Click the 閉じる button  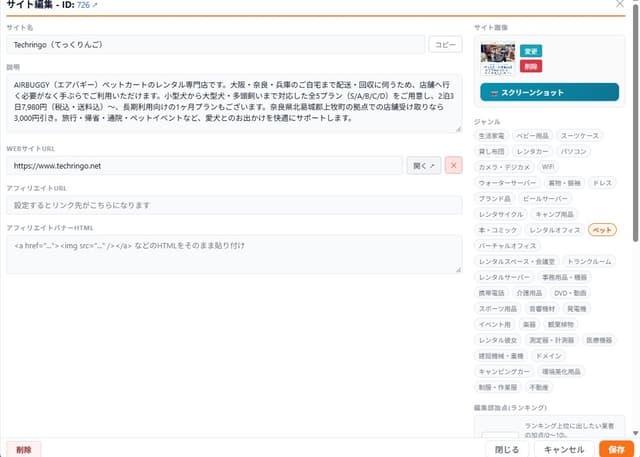[x=507, y=449]
